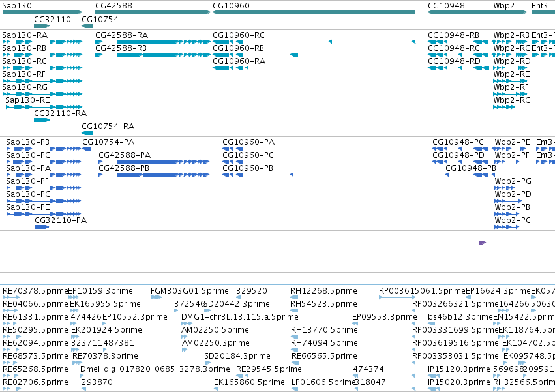Click the SD20442.3prime EST label
555x392 pixels.
click(x=237, y=304)
